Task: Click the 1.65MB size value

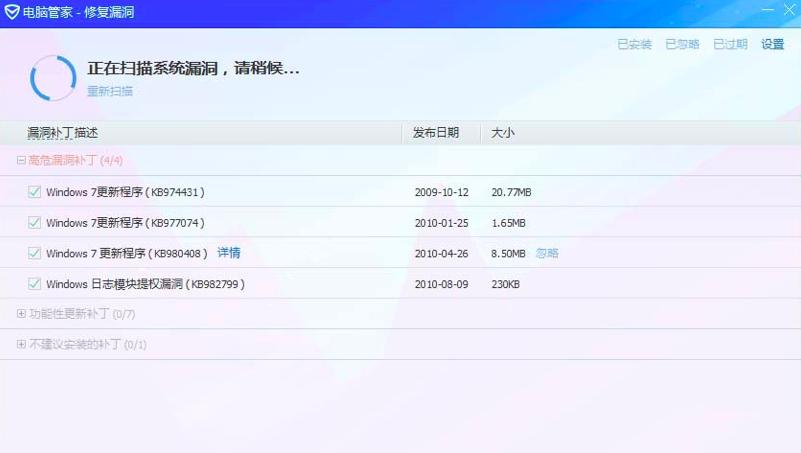Action: (x=508, y=223)
